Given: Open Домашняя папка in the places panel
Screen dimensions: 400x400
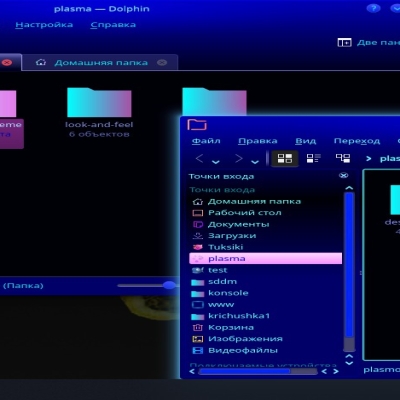Looking at the screenshot, I should [265, 201].
